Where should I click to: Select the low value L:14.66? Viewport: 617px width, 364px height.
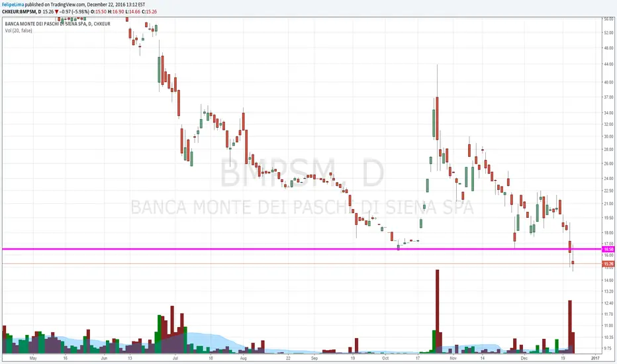tap(132, 12)
